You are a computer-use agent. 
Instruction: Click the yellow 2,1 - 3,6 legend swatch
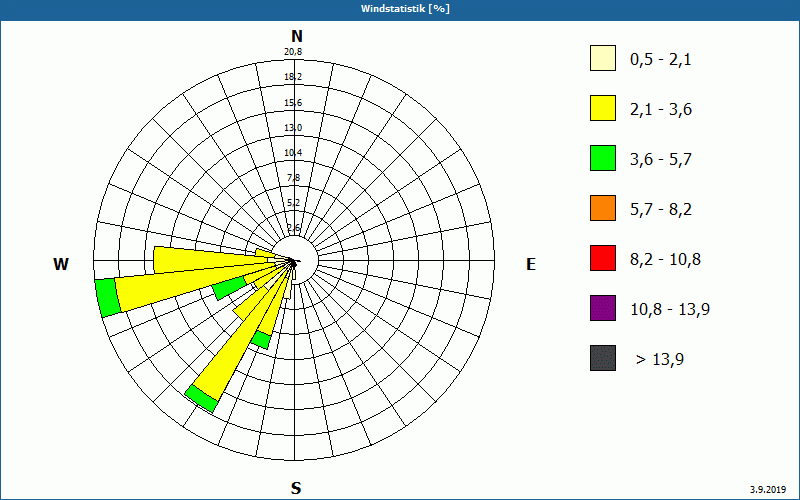coord(603,108)
